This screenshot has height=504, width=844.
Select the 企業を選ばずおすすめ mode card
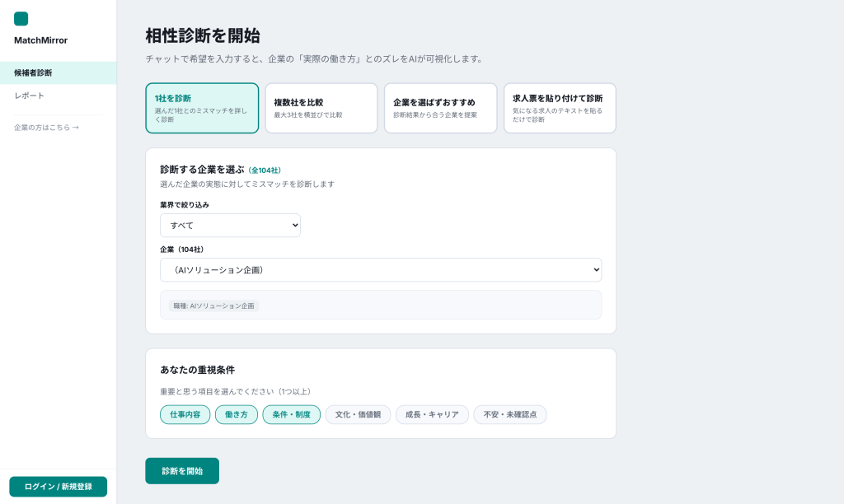click(x=440, y=108)
